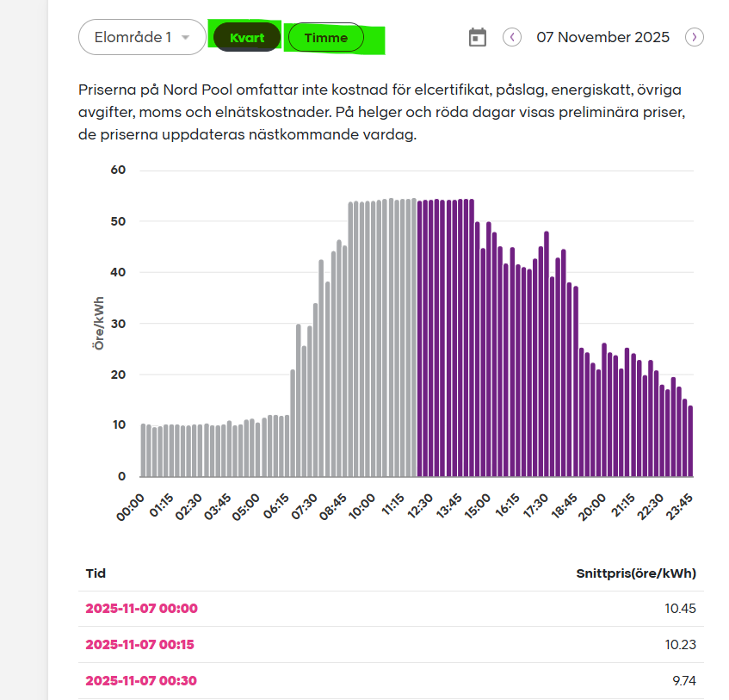This screenshot has height=700, width=729.
Task: Click the last purple bar at 23:45
Action: click(690, 441)
